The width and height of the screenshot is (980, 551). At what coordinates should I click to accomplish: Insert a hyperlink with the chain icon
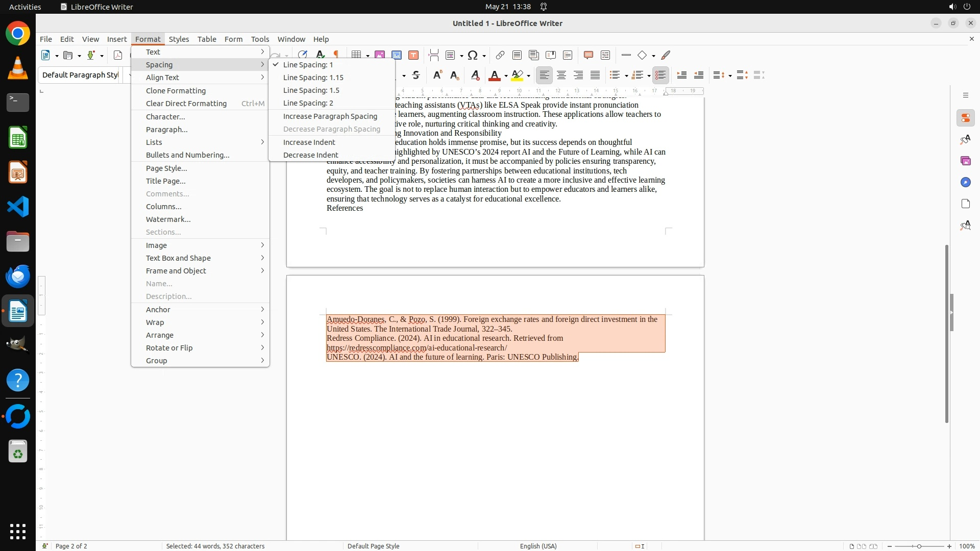pyautogui.click(x=500, y=55)
